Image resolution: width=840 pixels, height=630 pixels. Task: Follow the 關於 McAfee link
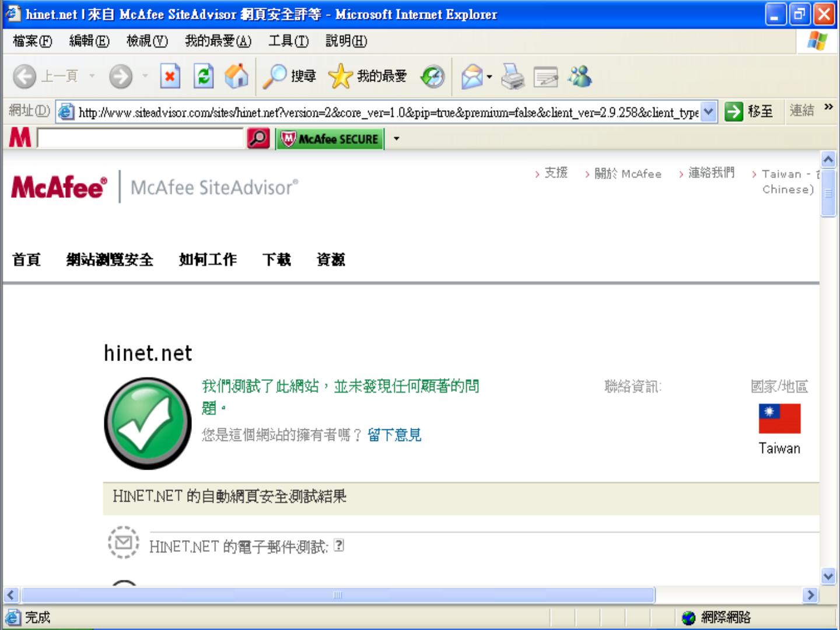(628, 173)
